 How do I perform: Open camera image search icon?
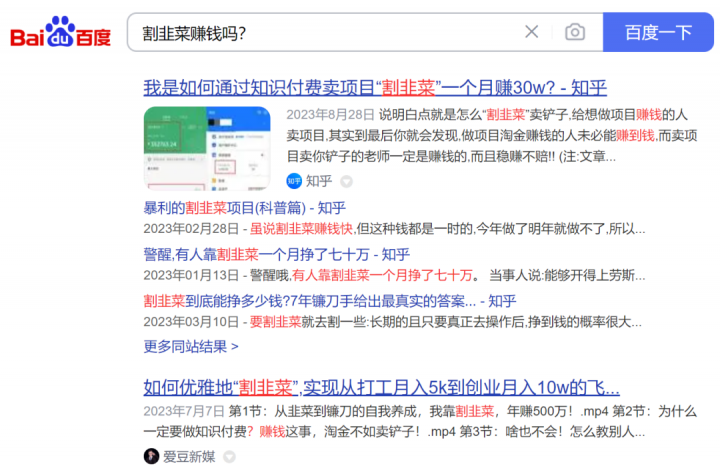[574, 32]
